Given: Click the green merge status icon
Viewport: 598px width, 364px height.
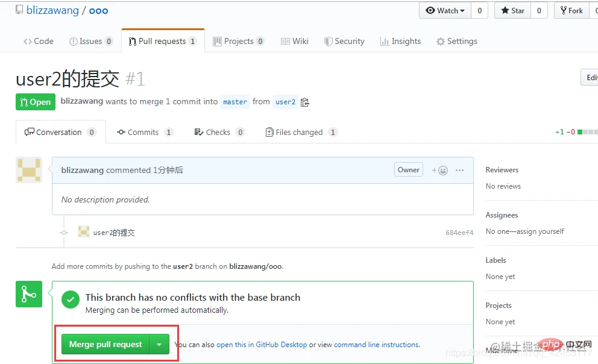Looking at the screenshot, I should pos(29,294).
